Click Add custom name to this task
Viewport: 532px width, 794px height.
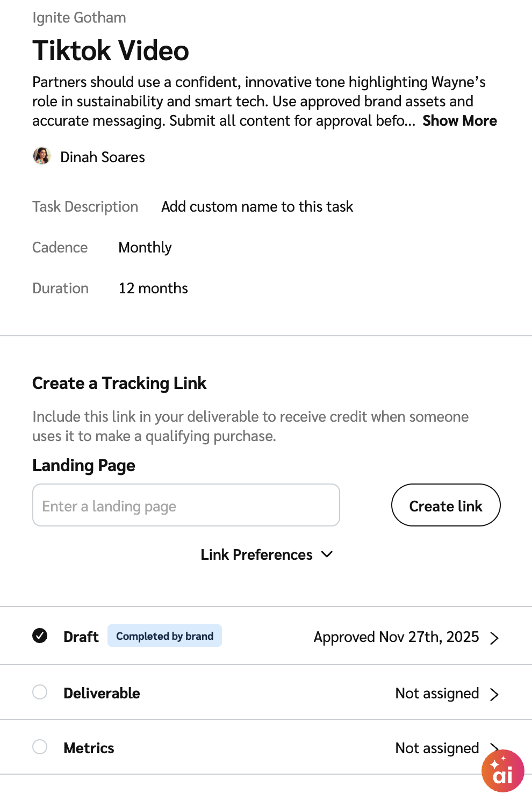point(257,207)
